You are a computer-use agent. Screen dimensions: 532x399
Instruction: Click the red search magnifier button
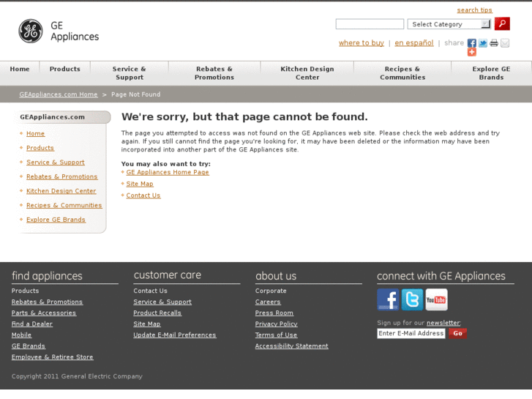(502, 23)
